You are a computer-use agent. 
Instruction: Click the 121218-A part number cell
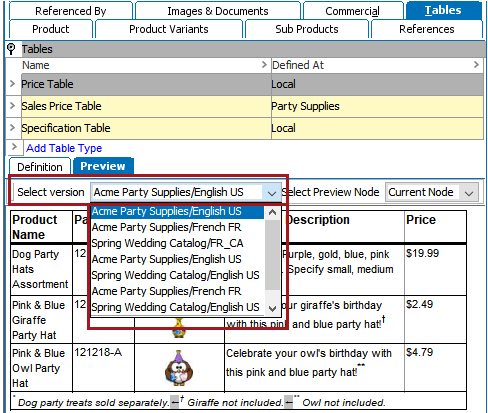104,368
